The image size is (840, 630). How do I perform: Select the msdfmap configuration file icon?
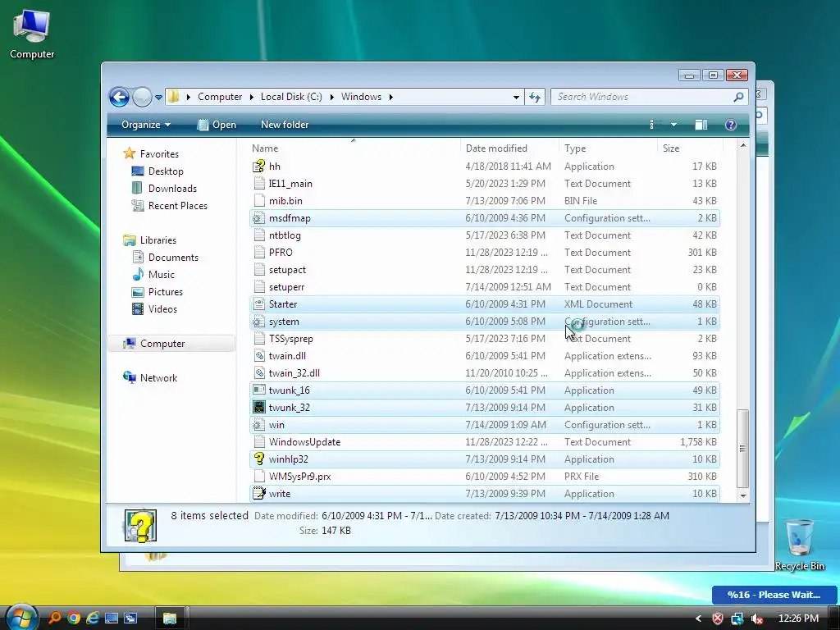(258, 218)
